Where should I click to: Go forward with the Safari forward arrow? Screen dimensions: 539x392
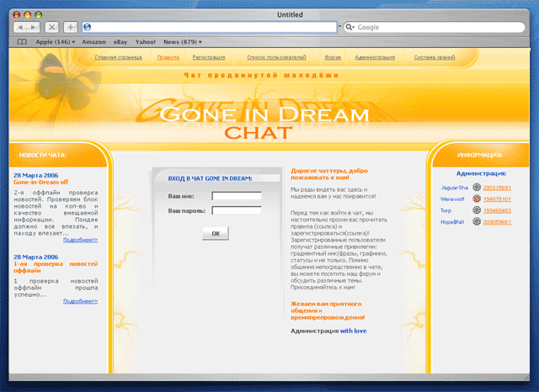click(34, 27)
